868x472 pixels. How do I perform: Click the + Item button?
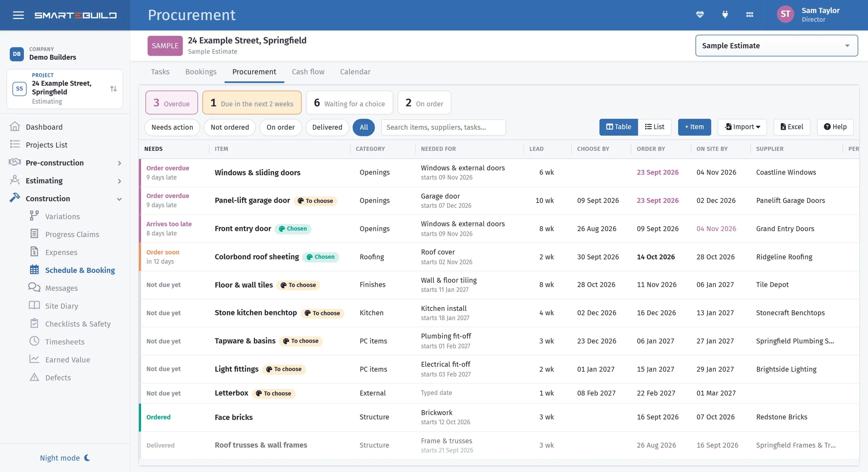(x=694, y=127)
